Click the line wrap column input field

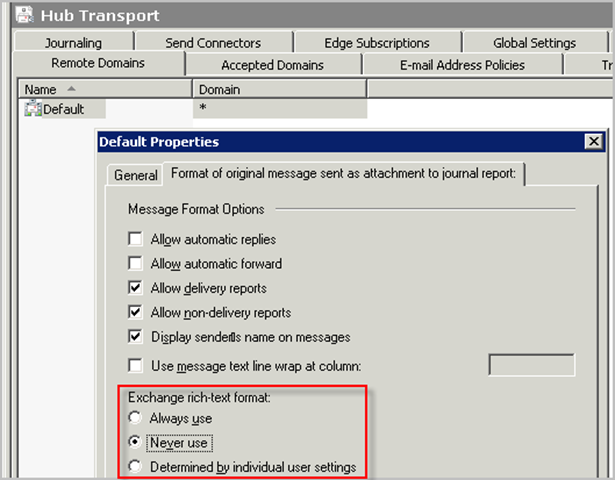click(531, 365)
